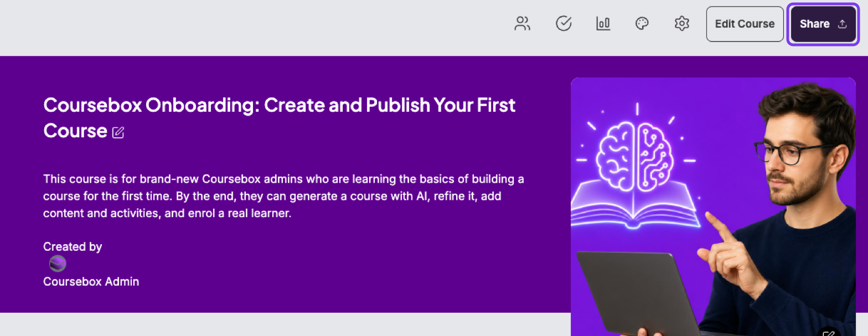868x336 pixels.
Task: Click the course title starting 'Coursebox Onboarding'
Action: 280,117
